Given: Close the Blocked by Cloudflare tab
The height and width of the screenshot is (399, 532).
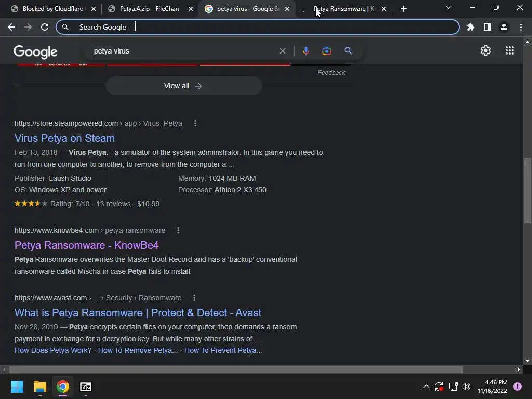Looking at the screenshot, I should (94, 9).
